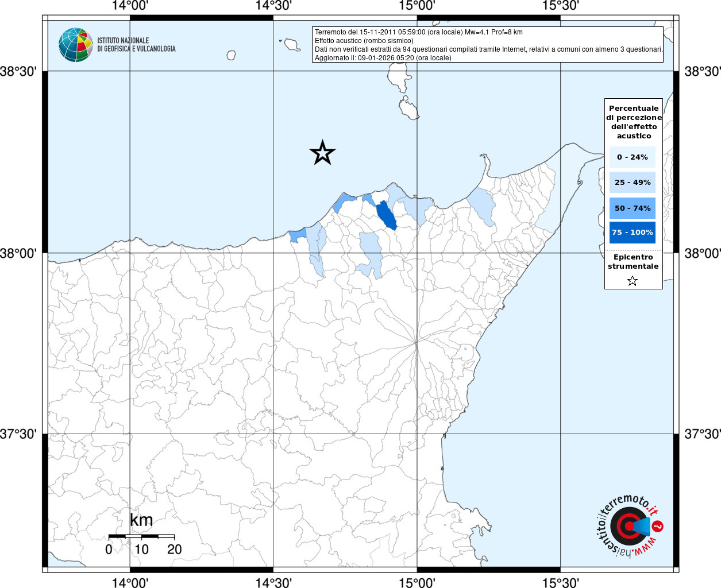
Task: Click the km scale bar
Action: tap(141, 536)
